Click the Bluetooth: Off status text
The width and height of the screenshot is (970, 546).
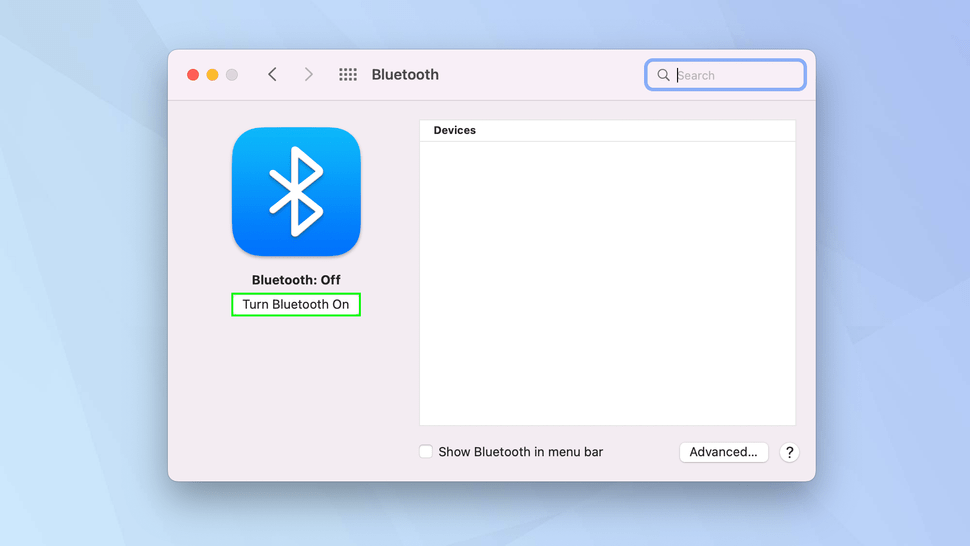296,280
